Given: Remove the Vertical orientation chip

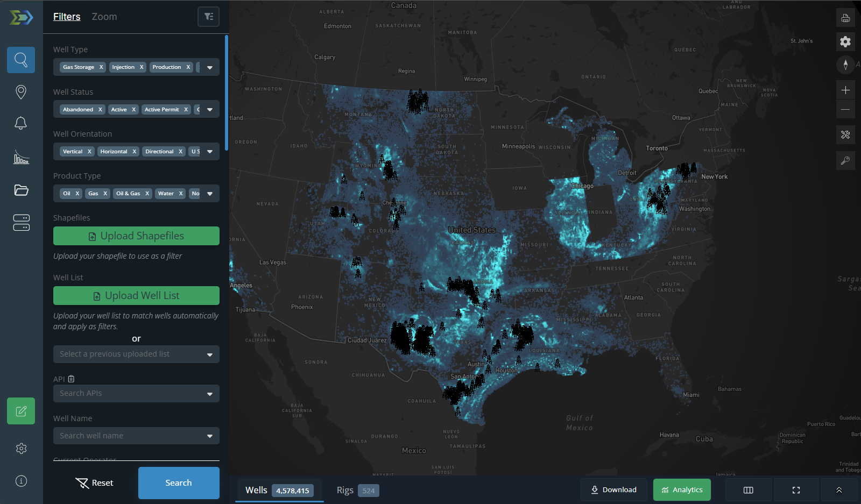Looking at the screenshot, I should [x=89, y=152].
